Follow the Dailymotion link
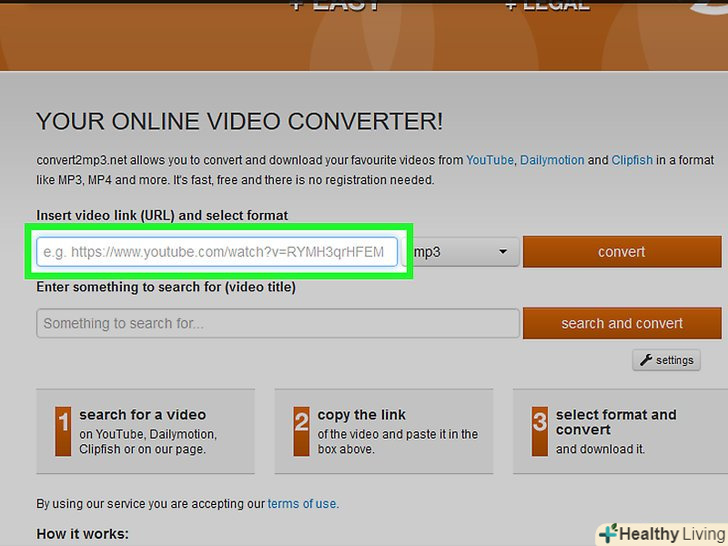The height and width of the screenshot is (546, 728). pyautogui.click(x=552, y=160)
